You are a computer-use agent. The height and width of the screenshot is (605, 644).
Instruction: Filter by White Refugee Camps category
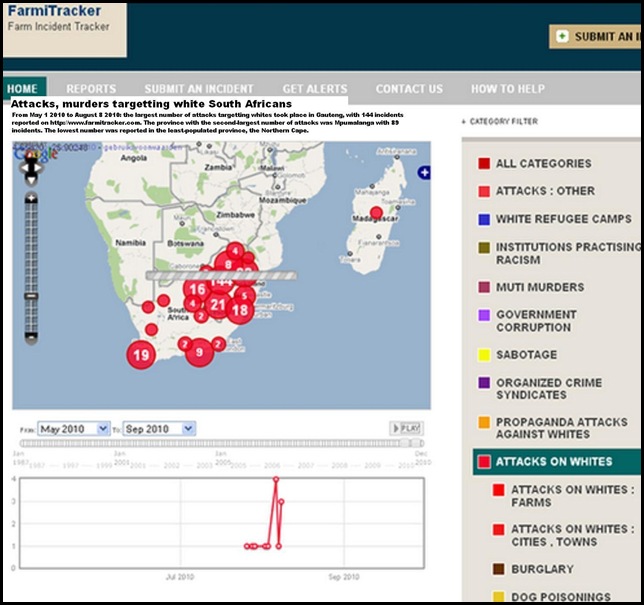point(565,219)
